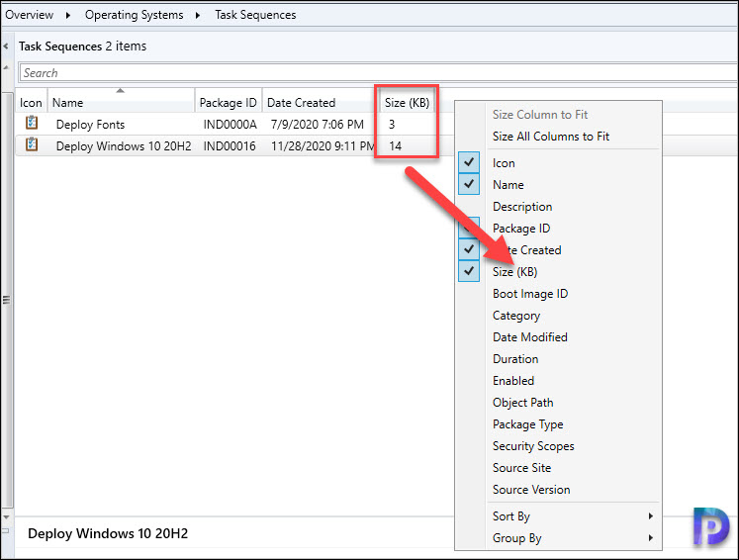Sort by the Icon column header
This screenshot has width=739, height=560.
tap(31, 102)
